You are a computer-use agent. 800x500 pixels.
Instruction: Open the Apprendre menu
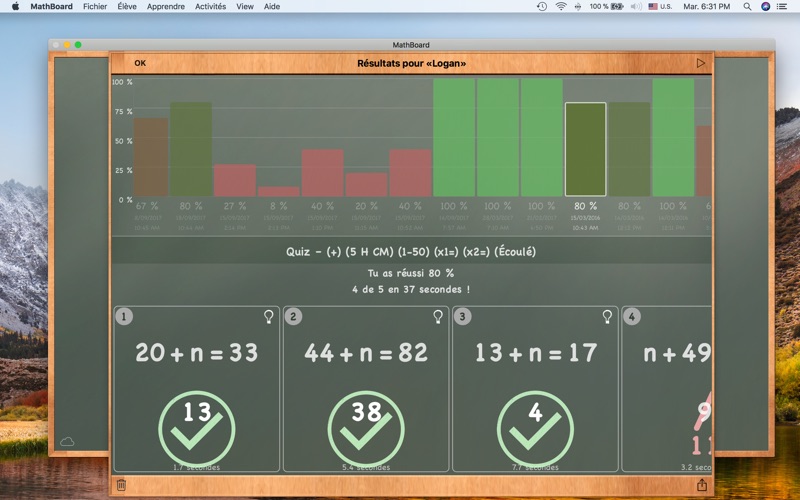pos(166,6)
